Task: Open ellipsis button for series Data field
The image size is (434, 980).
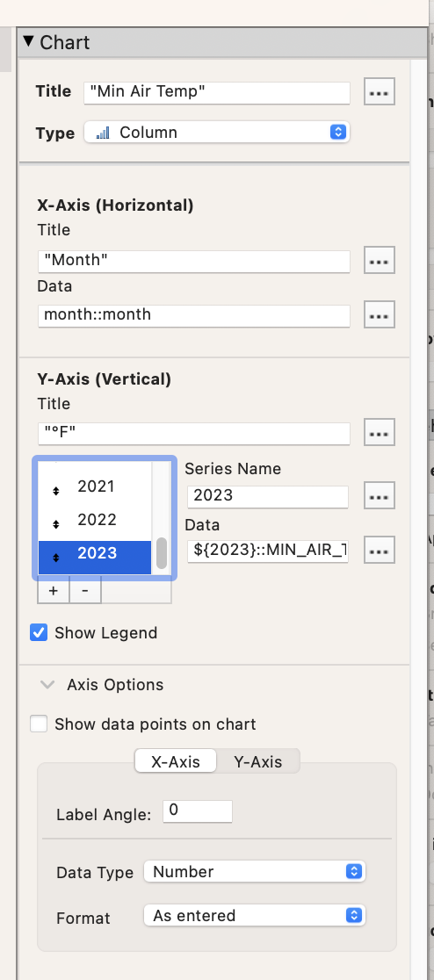Action: click(379, 550)
